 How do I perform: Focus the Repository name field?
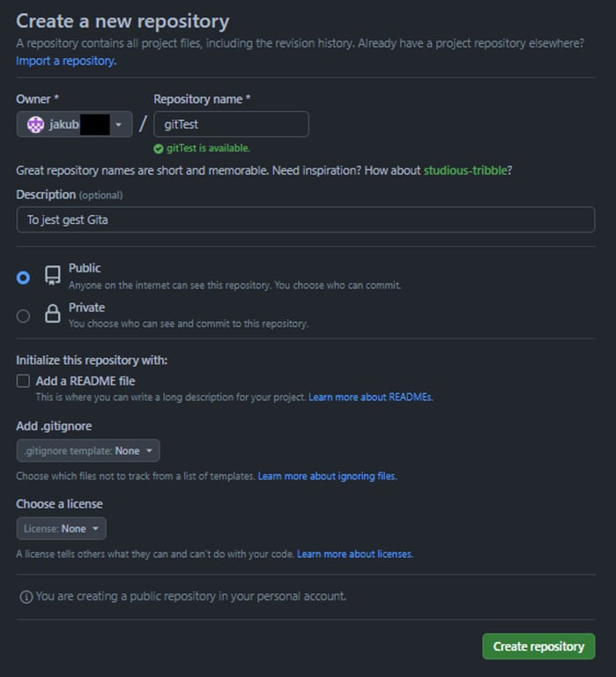coord(232,124)
